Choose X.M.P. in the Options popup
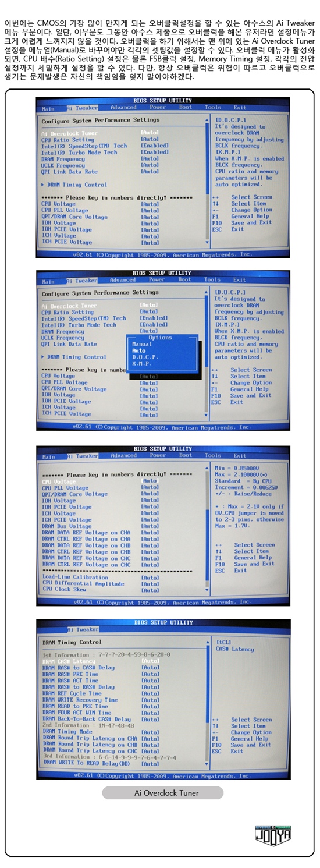Viewport: 320px width, 868px height. [x=143, y=363]
